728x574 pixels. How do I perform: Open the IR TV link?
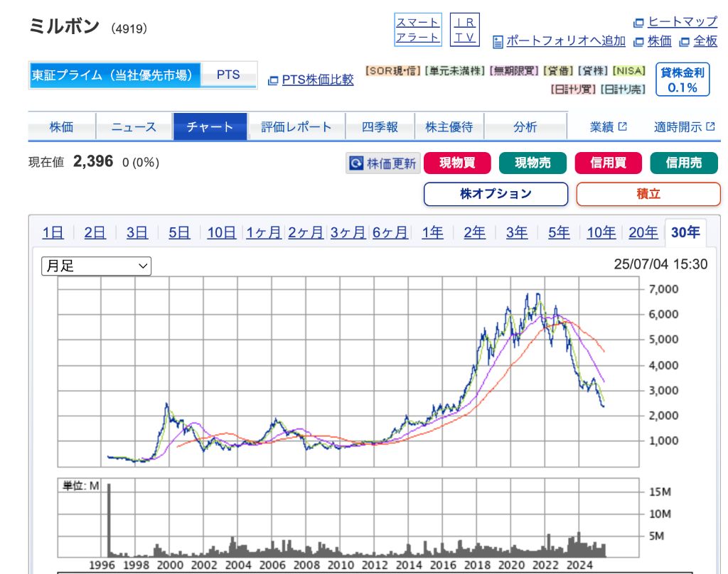[465, 30]
